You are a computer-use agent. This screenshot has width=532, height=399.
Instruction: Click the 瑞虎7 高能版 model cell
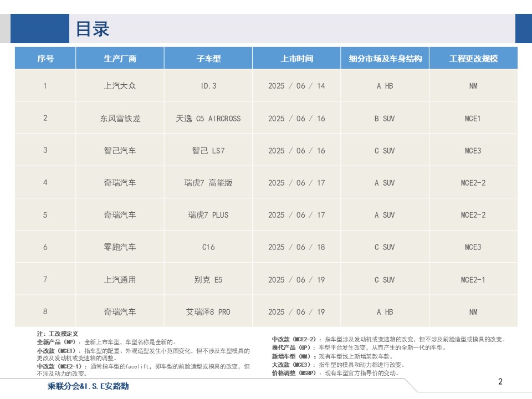coord(208,183)
